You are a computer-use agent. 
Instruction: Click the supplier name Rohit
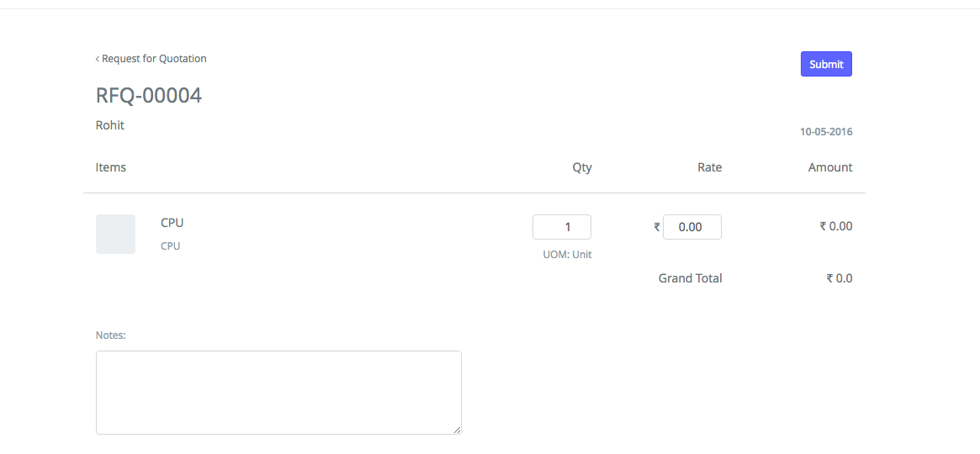tap(110, 125)
